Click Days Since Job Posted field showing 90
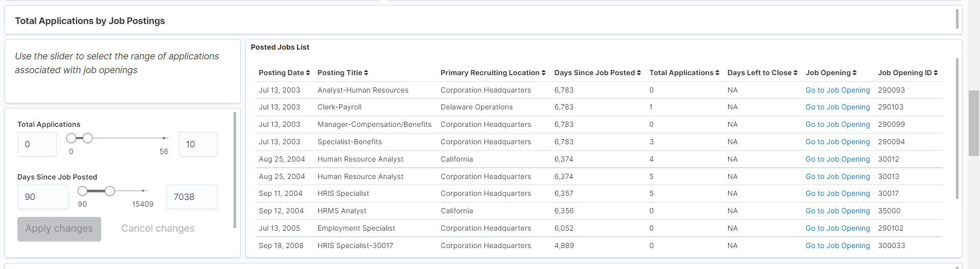Viewport: 980px width, 269px height. point(43,197)
